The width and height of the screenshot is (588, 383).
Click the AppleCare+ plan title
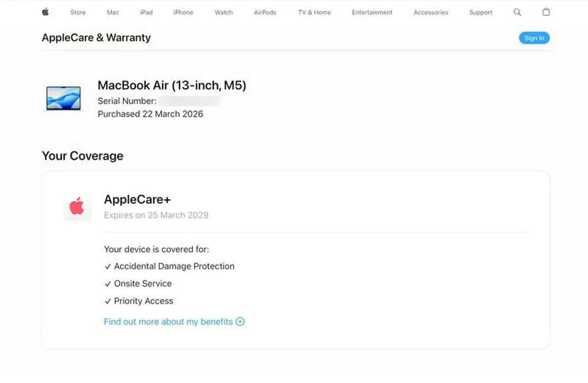pyautogui.click(x=137, y=199)
